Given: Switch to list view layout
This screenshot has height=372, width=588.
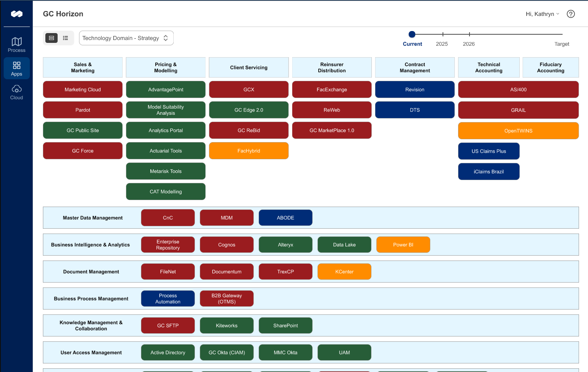Looking at the screenshot, I should point(65,38).
